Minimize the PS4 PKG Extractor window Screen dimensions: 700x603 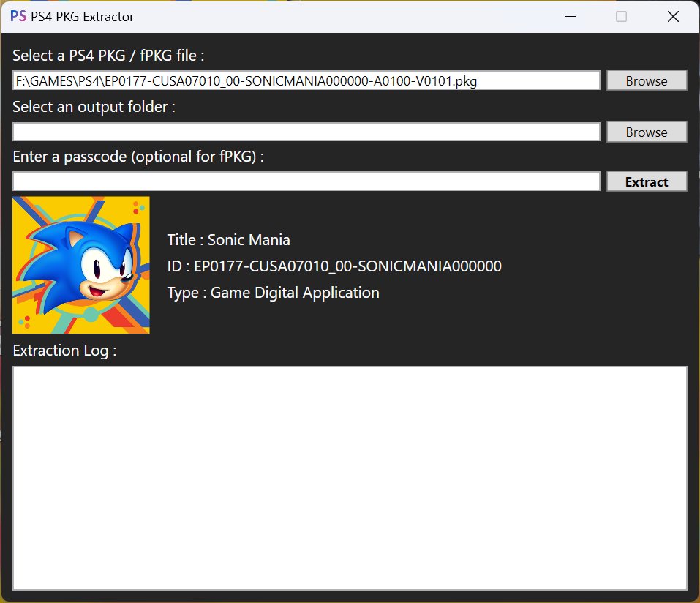point(569,16)
